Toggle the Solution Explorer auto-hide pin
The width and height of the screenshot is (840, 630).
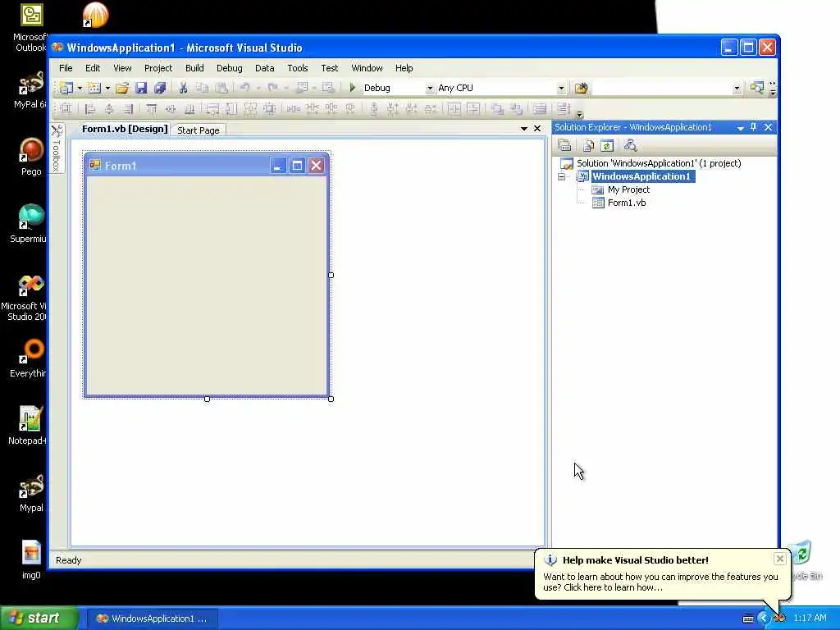[x=754, y=127]
